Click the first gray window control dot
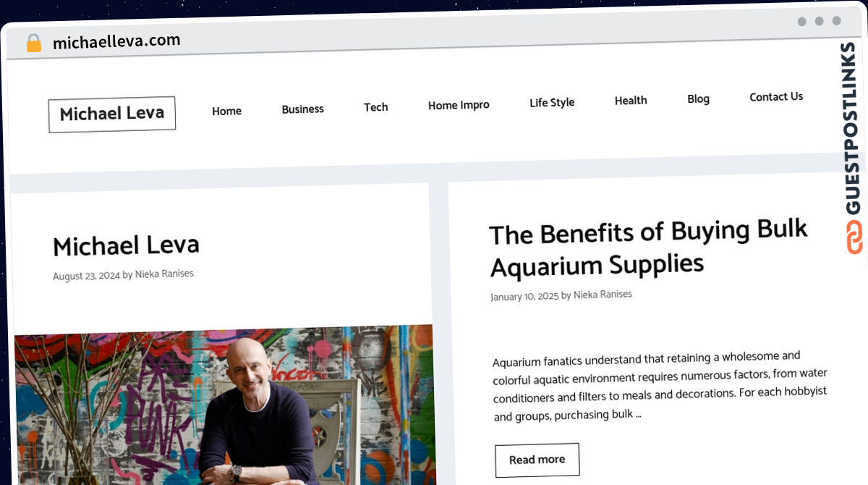The width and height of the screenshot is (868, 485). [x=802, y=22]
